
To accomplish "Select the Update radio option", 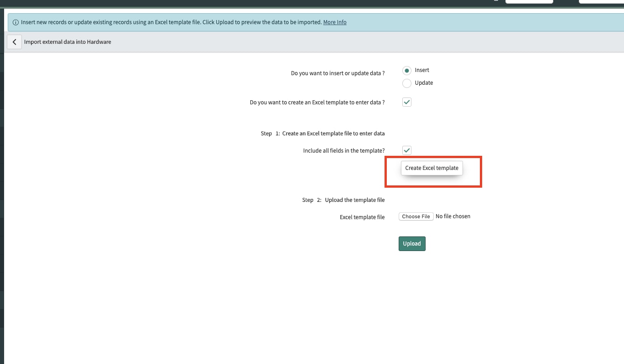I will [407, 83].
